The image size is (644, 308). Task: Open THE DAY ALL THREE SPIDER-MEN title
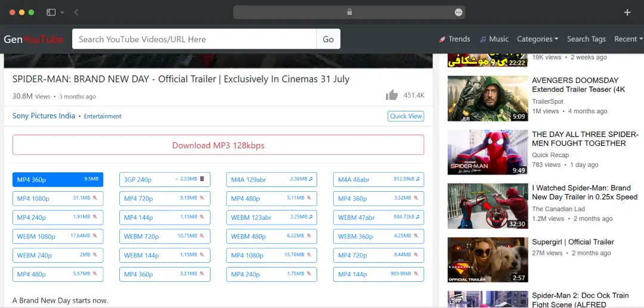(x=586, y=139)
